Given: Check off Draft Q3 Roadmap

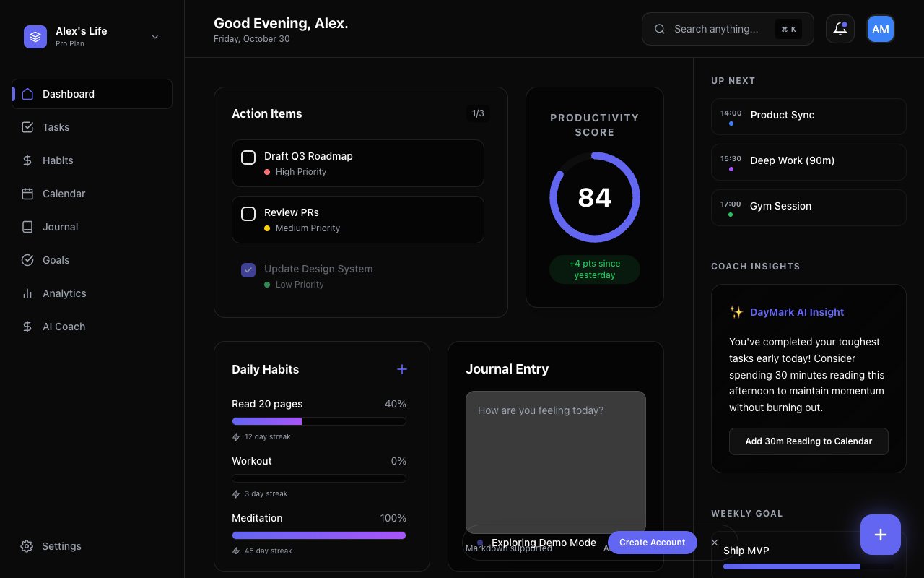Looking at the screenshot, I should point(248,158).
